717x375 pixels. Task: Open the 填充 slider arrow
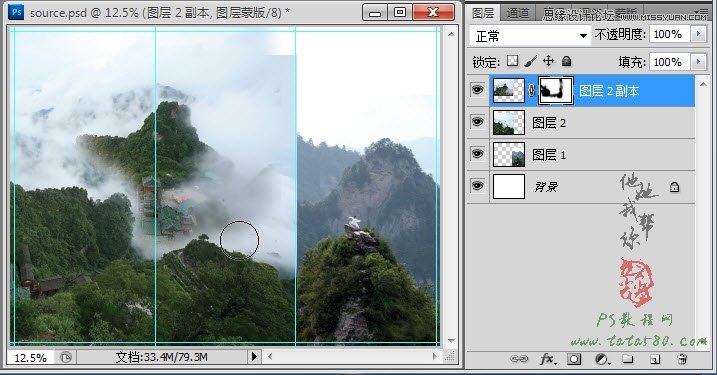698,62
